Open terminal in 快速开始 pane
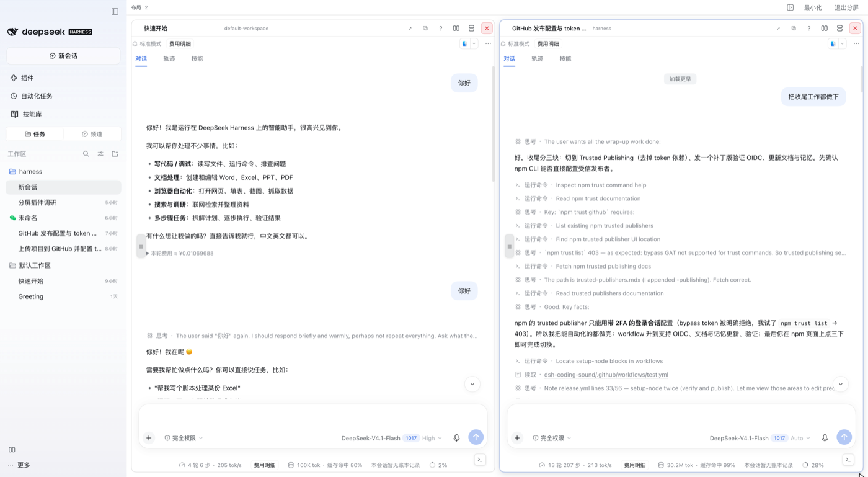The width and height of the screenshot is (868, 477). (x=480, y=460)
